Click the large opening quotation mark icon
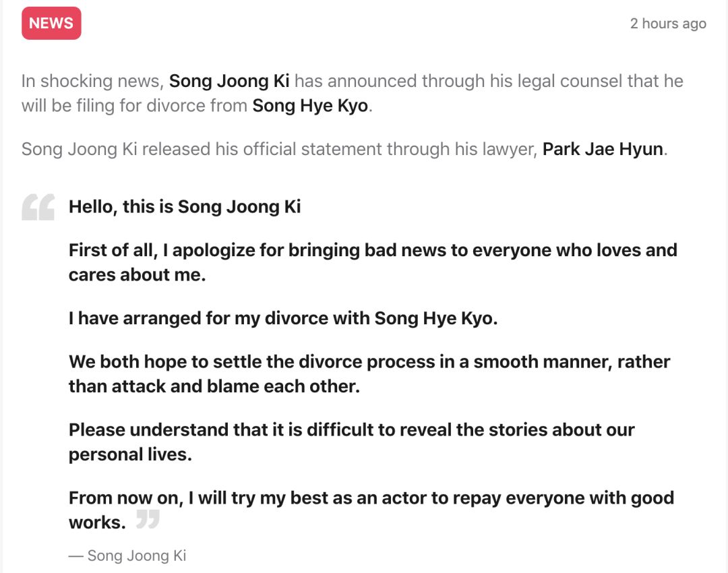 [x=38, y=207]
